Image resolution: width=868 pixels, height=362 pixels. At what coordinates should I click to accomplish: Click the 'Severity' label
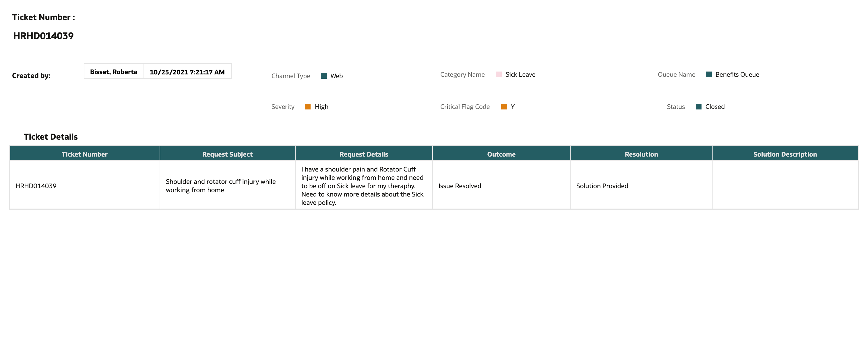(283, 107)
